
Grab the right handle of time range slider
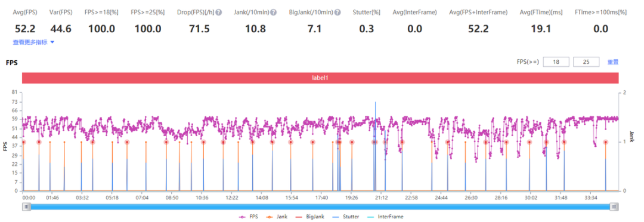(614, 207)
